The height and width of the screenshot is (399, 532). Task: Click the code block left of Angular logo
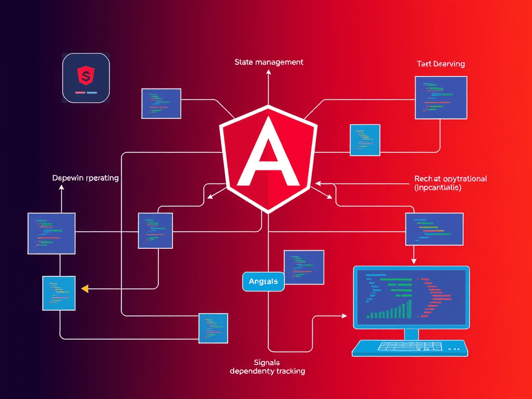[x=154, y=230]
